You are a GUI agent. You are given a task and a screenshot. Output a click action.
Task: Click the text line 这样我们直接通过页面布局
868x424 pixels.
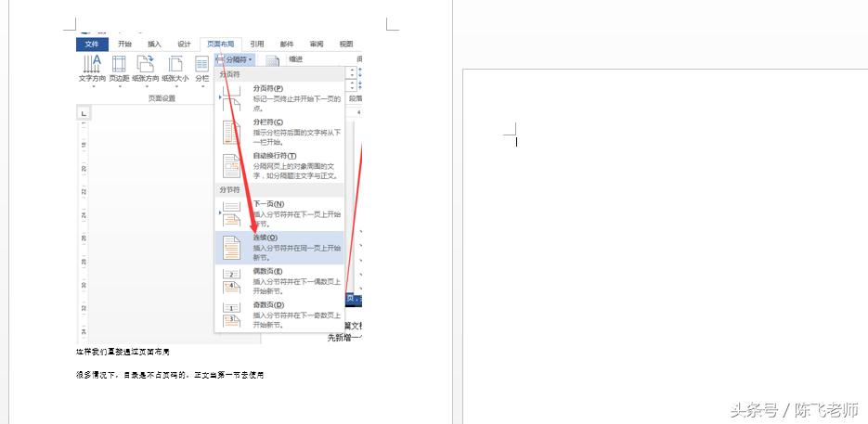tap(123, 352)
